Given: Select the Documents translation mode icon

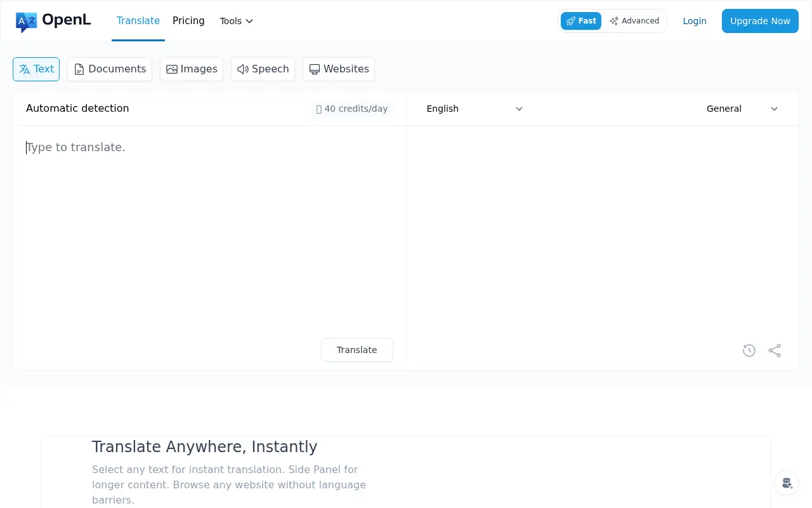Looking at the screenshot, I should click(x=80, y=69).
